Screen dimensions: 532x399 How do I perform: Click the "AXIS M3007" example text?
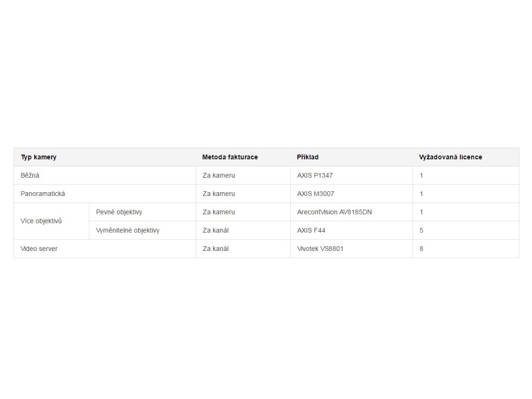point(315,194)
